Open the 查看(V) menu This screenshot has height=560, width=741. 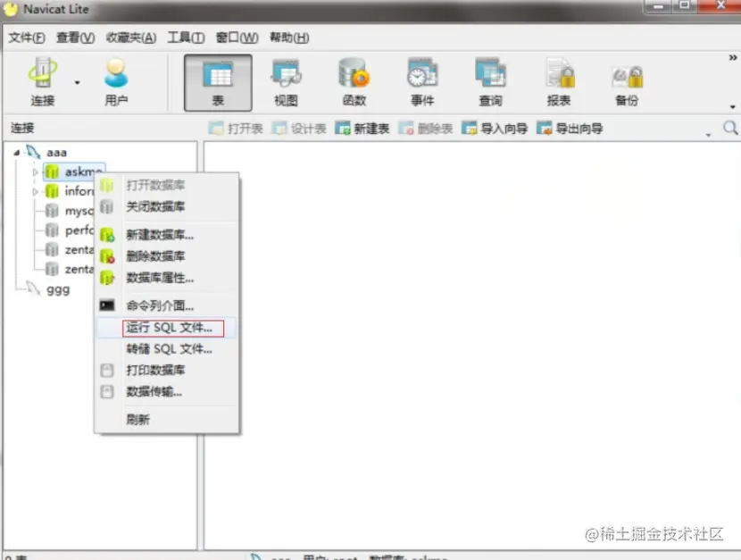[75, 38]
